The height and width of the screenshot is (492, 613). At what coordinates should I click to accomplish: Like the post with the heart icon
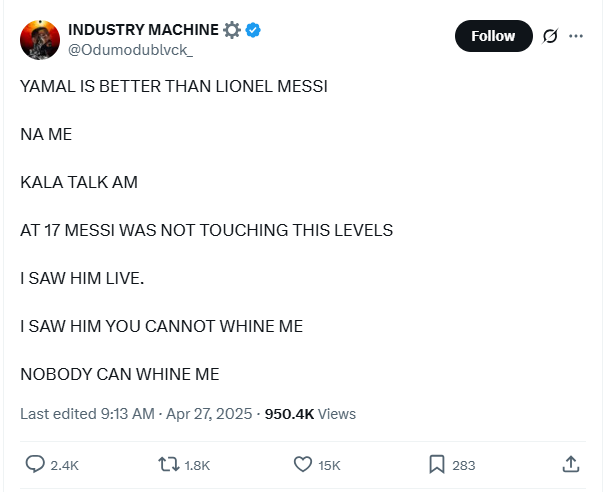(x=303, y=464)
